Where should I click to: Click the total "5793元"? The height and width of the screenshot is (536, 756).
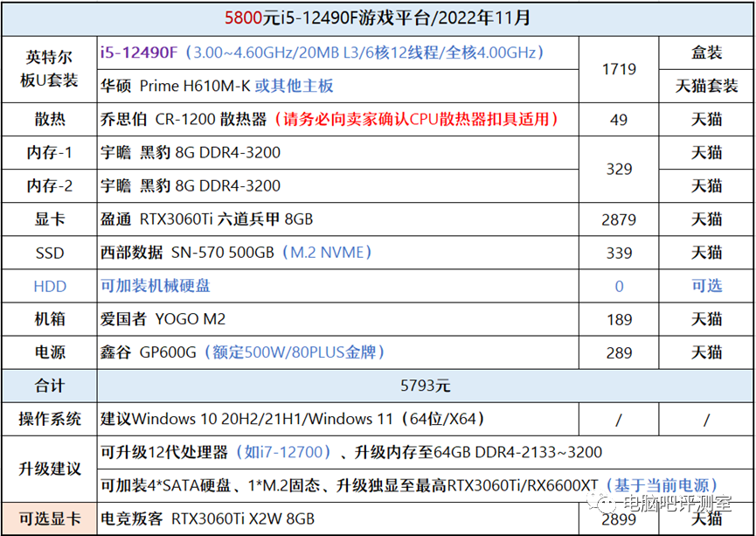pos(425,386)
